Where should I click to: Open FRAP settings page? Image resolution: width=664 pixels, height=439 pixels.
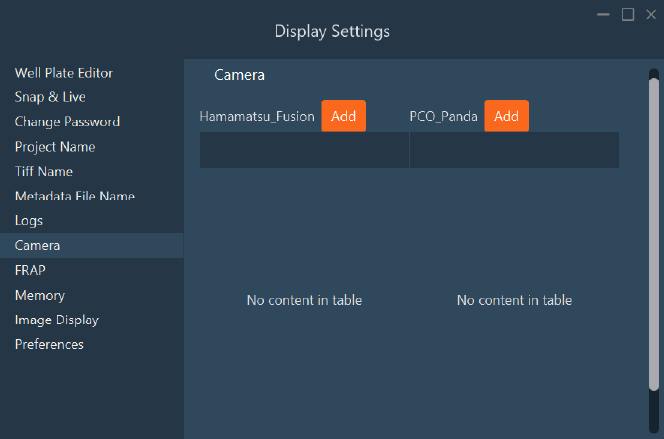click(x=30, y=270)
